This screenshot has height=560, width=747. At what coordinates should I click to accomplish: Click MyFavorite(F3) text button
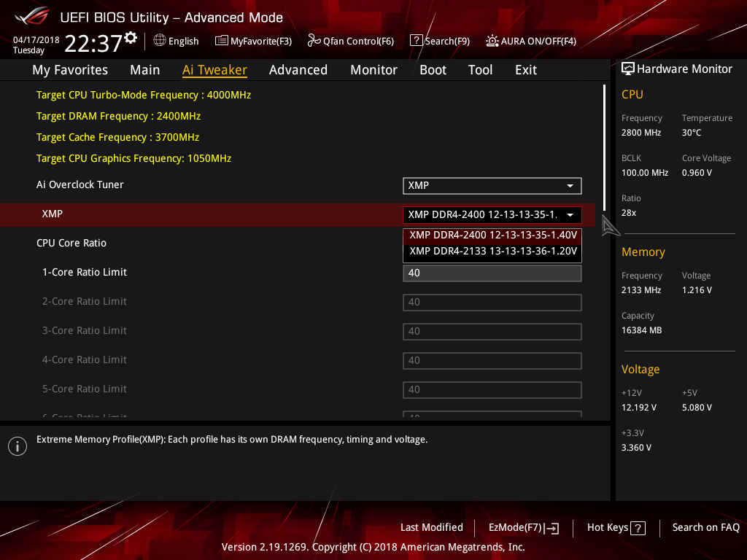[x=261, y=41]
